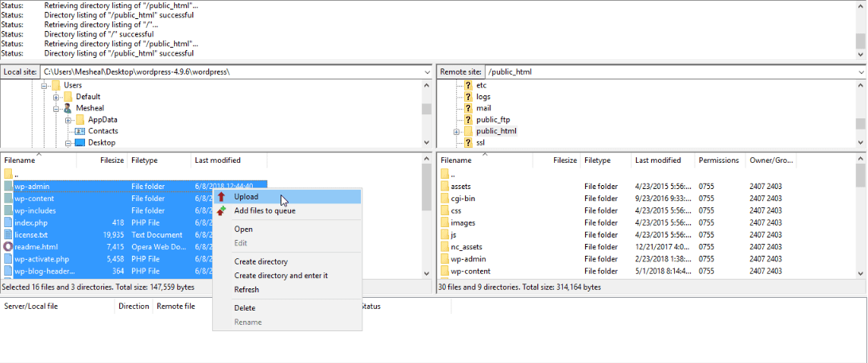
Task: Sort local files by Filesize header
Action: pyautogui.click(x=102, y=160)
